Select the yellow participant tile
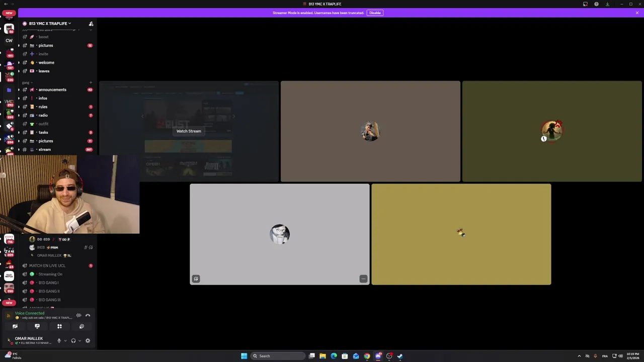 461,234
